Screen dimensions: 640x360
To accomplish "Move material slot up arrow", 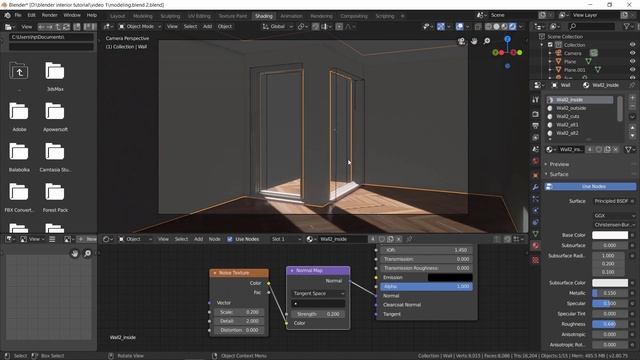I will pos(632,128).
